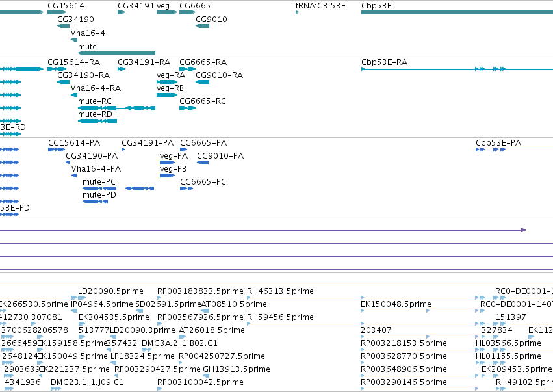Select transcript CG6665-RA
Screen dimensions: 553x392
(203, 62)
